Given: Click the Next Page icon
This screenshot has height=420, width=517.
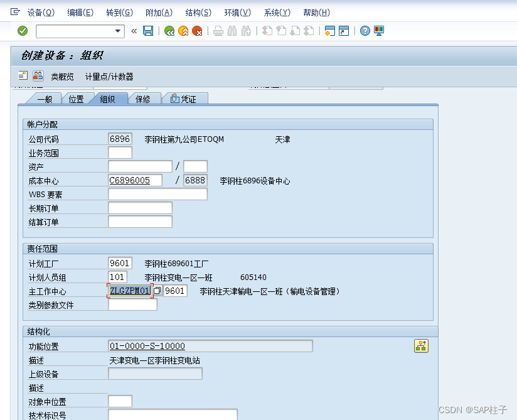Looking at the screenshot, I should (295, 31).
